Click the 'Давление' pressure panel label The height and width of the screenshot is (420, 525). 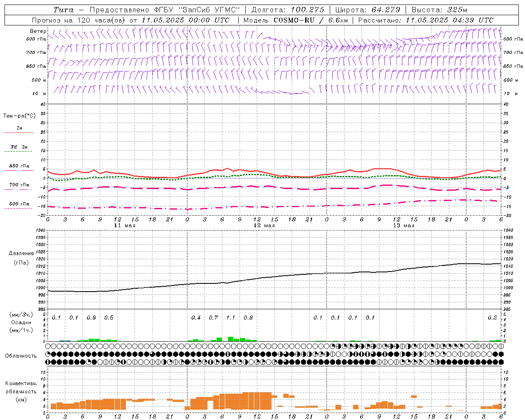[x=21, y=253]
